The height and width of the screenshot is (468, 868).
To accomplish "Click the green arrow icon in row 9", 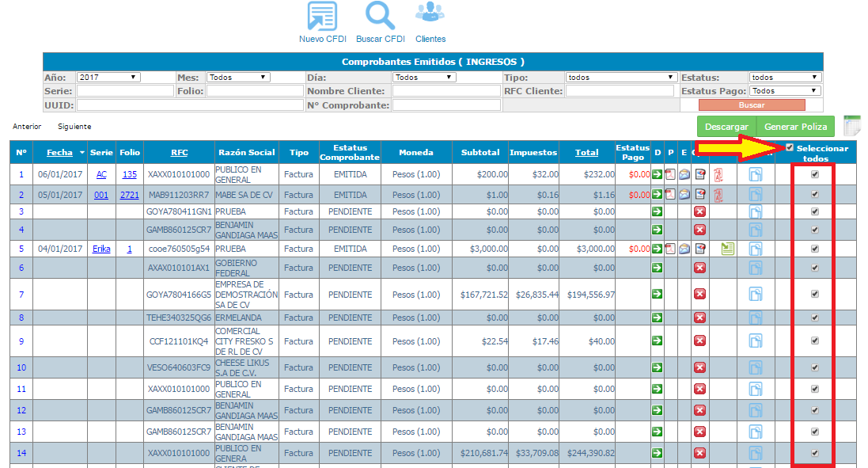I will click(x=657, y=341).
